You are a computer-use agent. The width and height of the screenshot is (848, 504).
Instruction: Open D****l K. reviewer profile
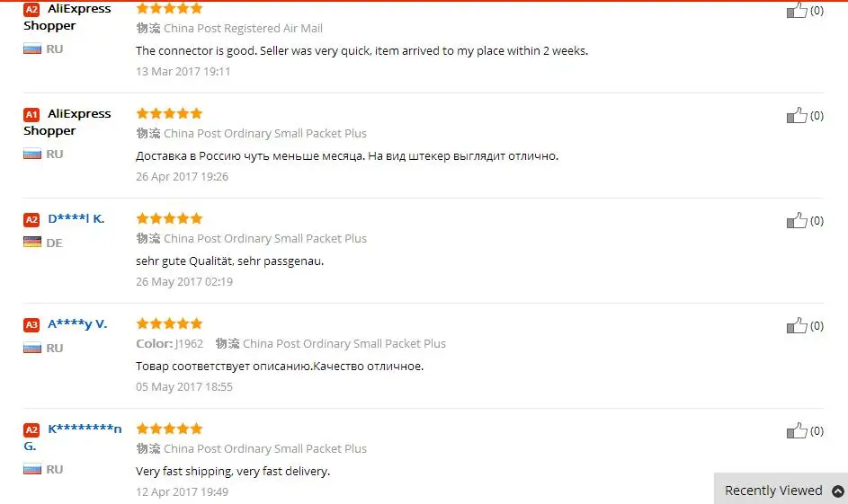coord(76,218)
